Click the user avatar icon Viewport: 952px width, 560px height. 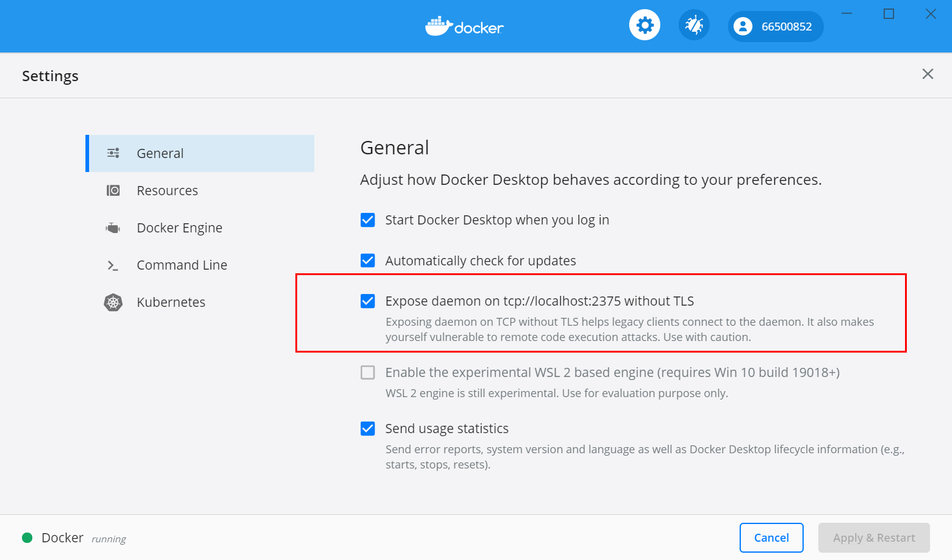743,26
